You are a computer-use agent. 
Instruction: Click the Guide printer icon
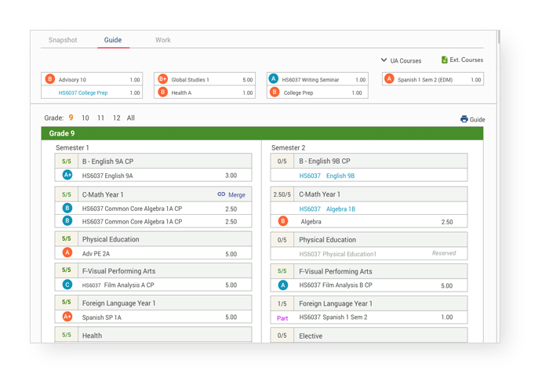click(x=464, y=119)
